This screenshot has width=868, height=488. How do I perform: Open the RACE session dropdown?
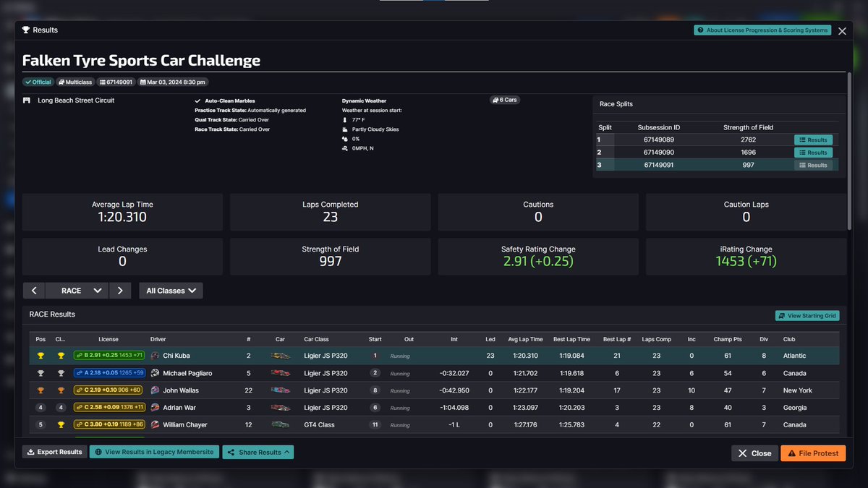tap(77, 291)
